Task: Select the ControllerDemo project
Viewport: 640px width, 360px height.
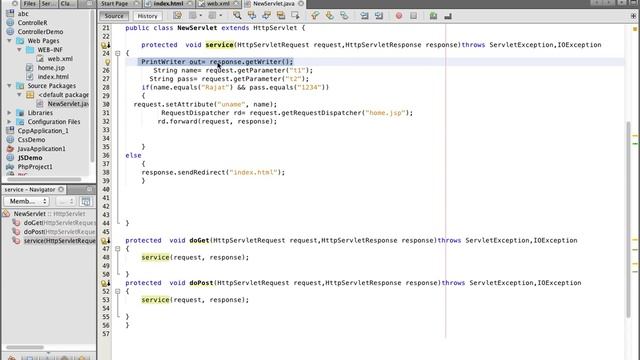Action: [x=40, y=32]
